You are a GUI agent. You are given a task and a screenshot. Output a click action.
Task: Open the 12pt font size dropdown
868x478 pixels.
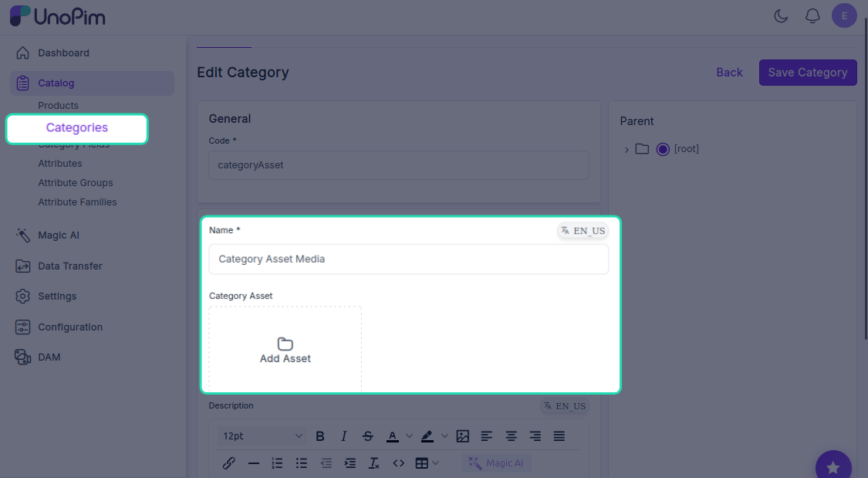coord(262,436)
